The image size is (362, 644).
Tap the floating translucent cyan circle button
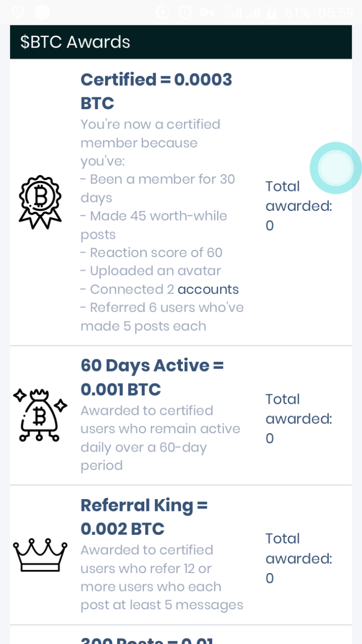(x=335, y=168)
